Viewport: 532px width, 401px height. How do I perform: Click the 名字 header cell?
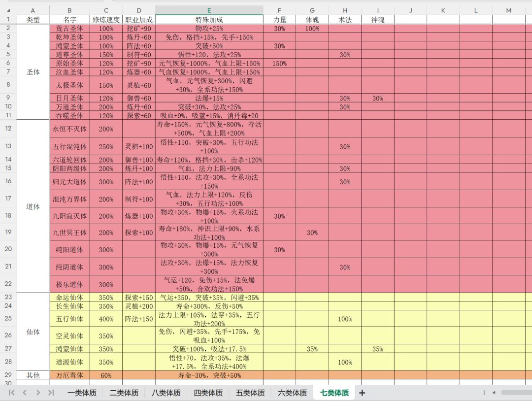pos(69,20)
